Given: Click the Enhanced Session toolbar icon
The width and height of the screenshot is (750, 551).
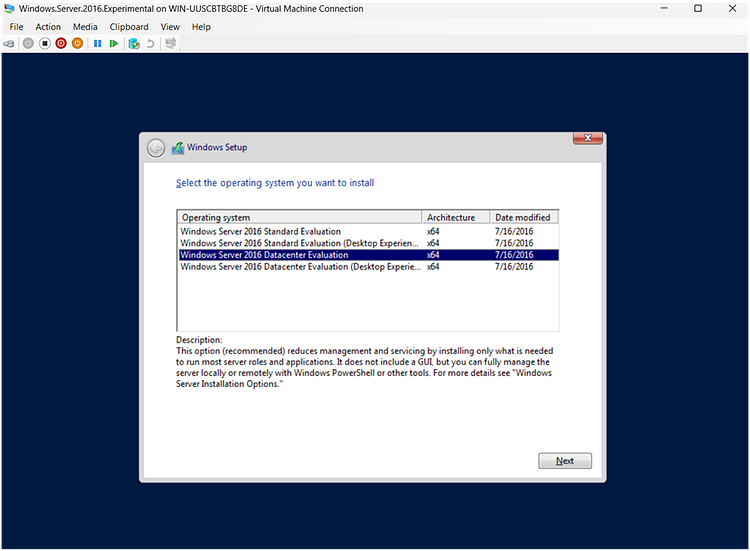Looking at the screenshot, I should (171, 43).
